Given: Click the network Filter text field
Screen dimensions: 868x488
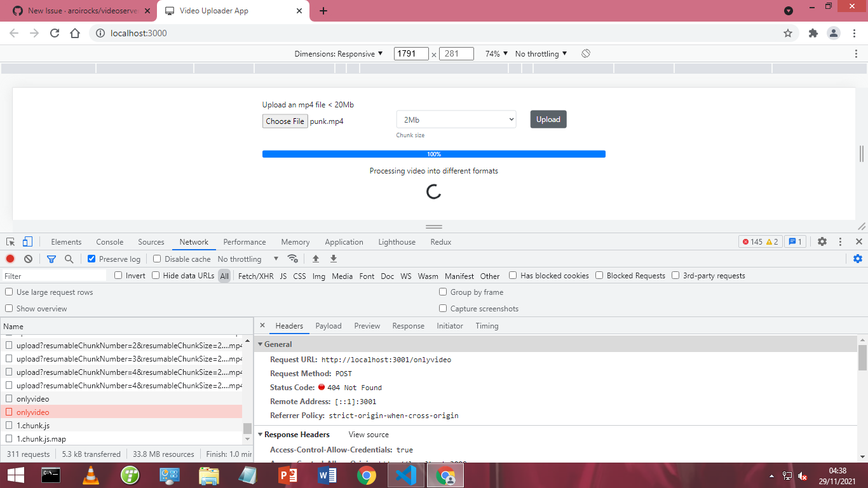Looking at the screenshot, I should [55, 276].
